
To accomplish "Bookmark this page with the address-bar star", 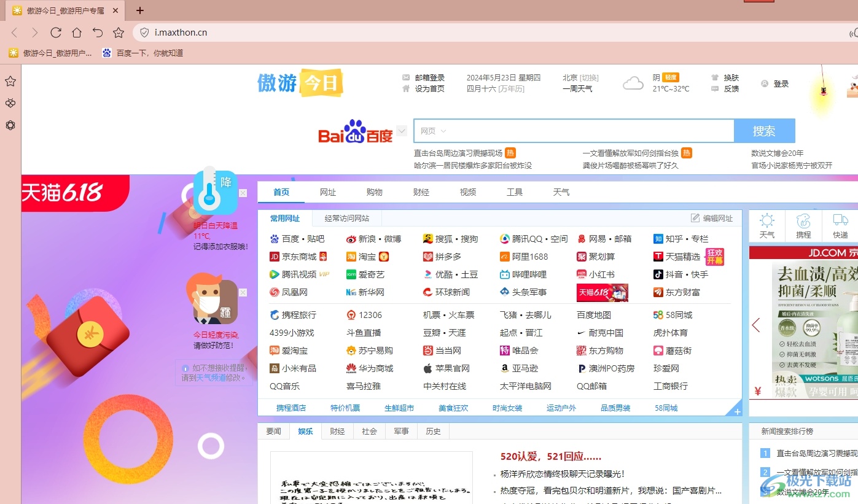I will pos(119,33).
